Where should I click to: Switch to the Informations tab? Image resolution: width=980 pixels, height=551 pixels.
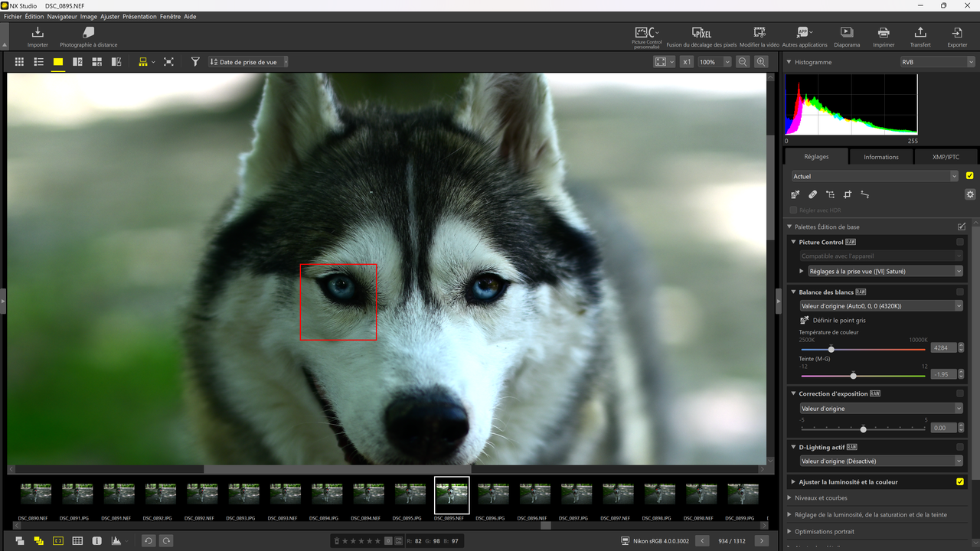(x=881, y=157)
